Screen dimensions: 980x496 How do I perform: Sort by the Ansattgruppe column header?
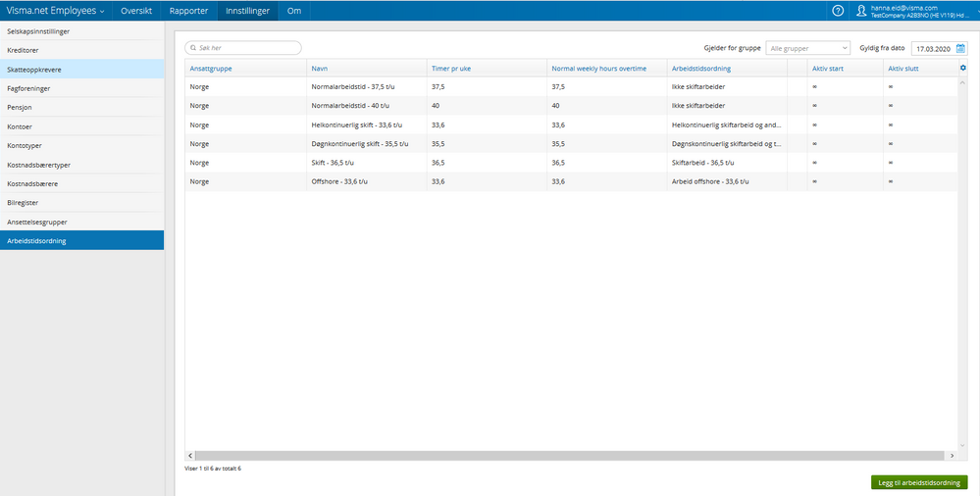click(211, 68)
